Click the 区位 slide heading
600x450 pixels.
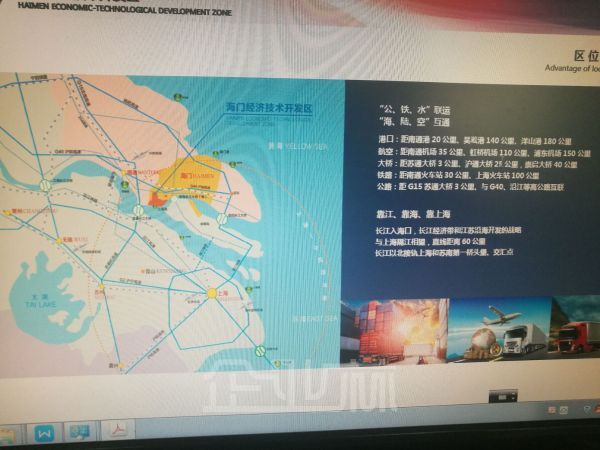pyautogui.click(x=586, y=56)
